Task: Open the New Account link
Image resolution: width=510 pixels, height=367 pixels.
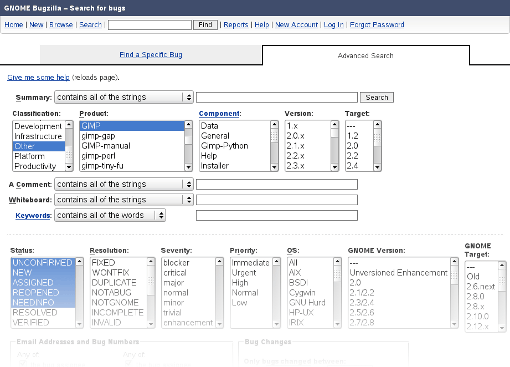Action: coord(297,25)
